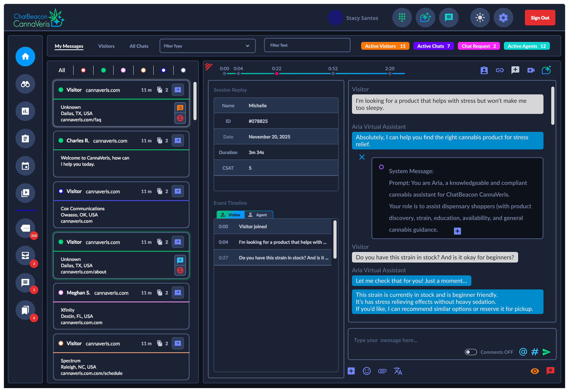Open the reports bar chart sidebar icon
The height and width of the screenshot is (392, 569).
25,112
